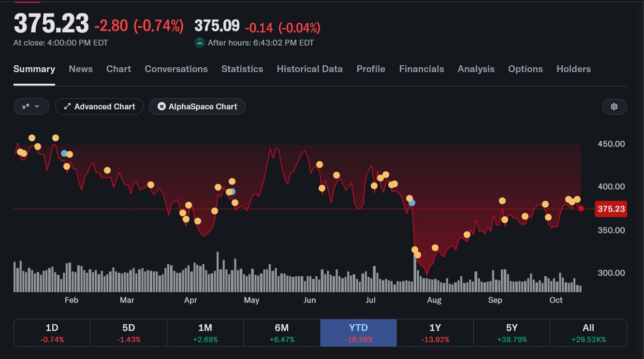Show the 5Y time range
Viewport: 644px width, 359px height.
512,333
